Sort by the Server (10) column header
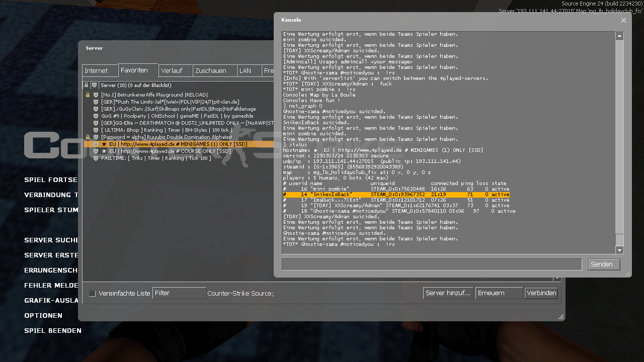The image size is (644, 362). [186, 85]
